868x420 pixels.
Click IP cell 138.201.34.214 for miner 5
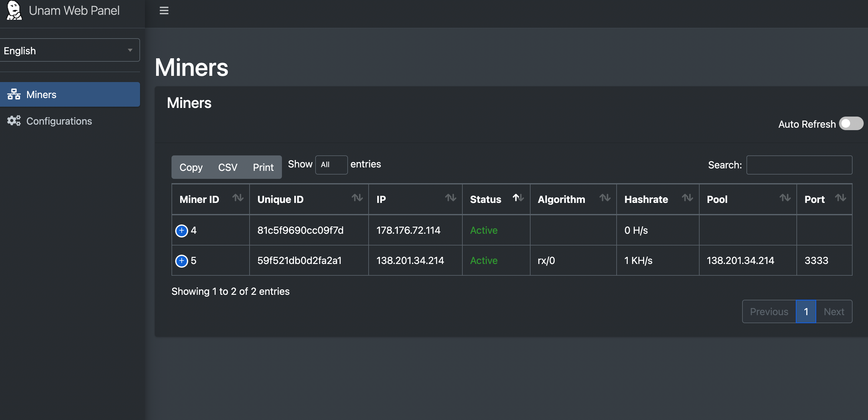point(410,260)
